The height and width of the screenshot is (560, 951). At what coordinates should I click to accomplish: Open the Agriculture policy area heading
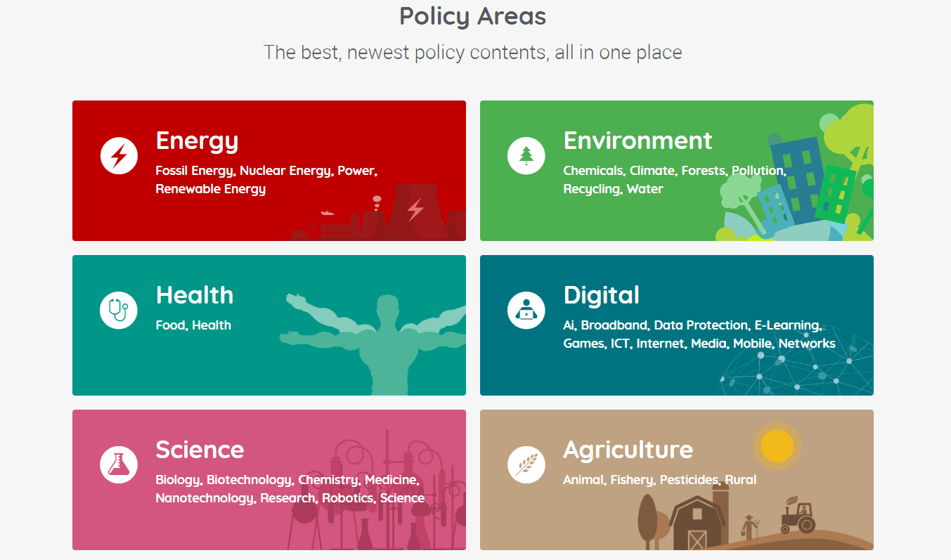pos(628,450)
